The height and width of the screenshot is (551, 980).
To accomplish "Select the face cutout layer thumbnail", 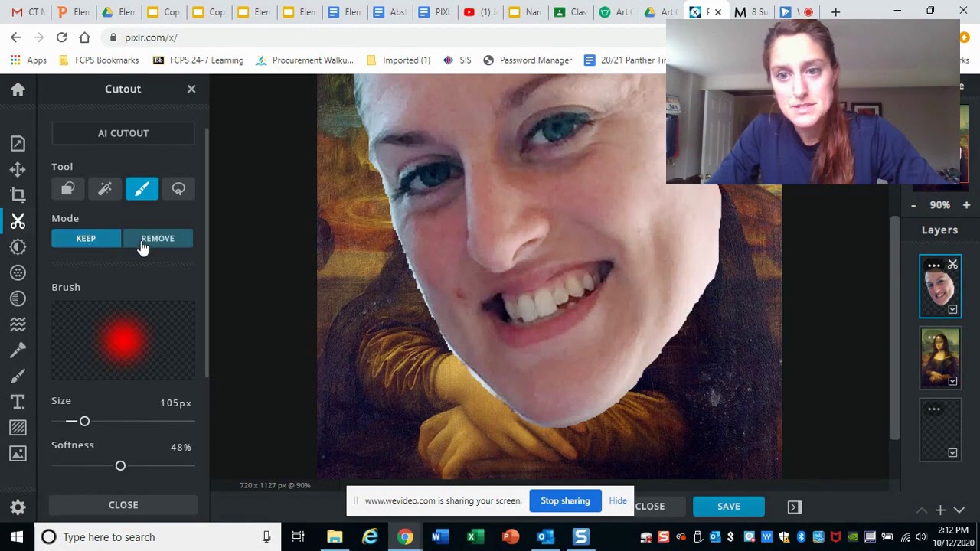I will pyautogui.click(x=940, y=286).
